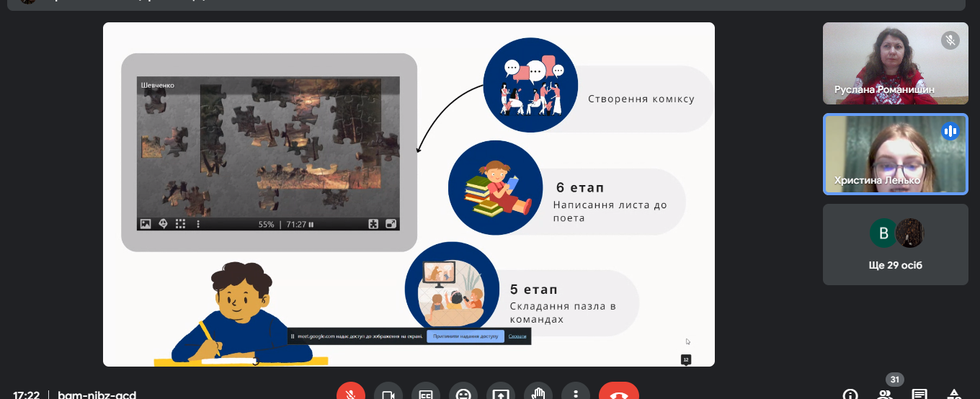The image size is (980, 399).
Task: Open the activities panel icon
Action: (x=954, y=394)
